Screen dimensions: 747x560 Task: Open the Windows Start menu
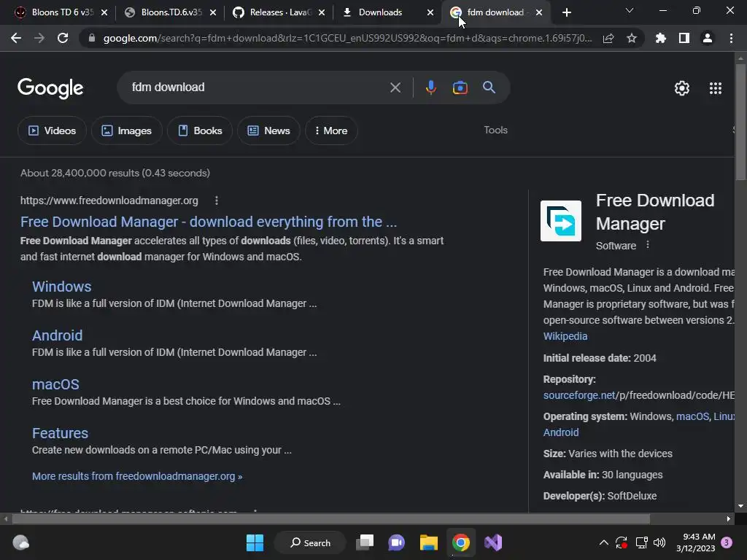click(x=255, y=542)
